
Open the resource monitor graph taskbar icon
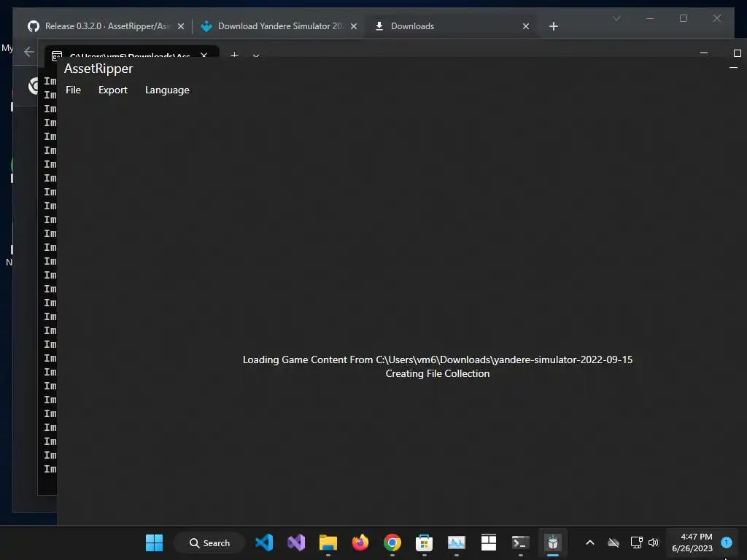coord(457,542)
